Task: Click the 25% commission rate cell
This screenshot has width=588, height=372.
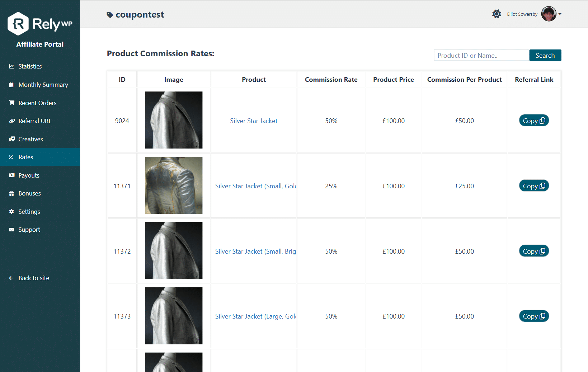Action: point(331,186)
